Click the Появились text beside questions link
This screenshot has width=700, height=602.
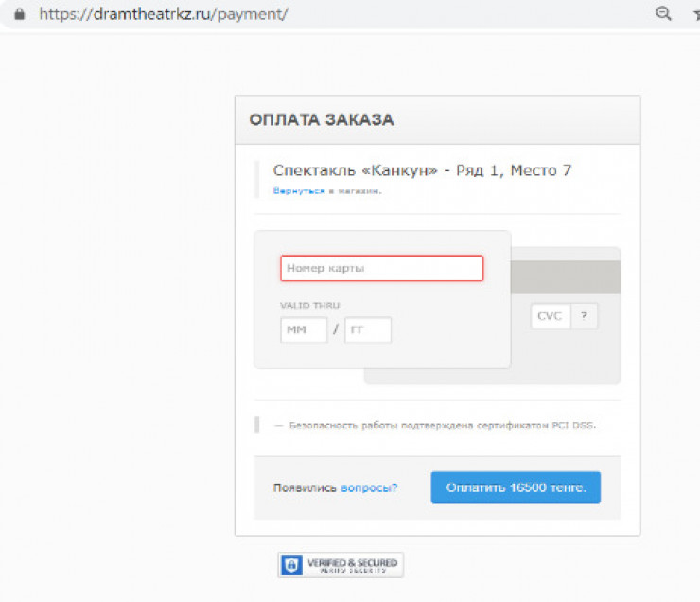305,488
